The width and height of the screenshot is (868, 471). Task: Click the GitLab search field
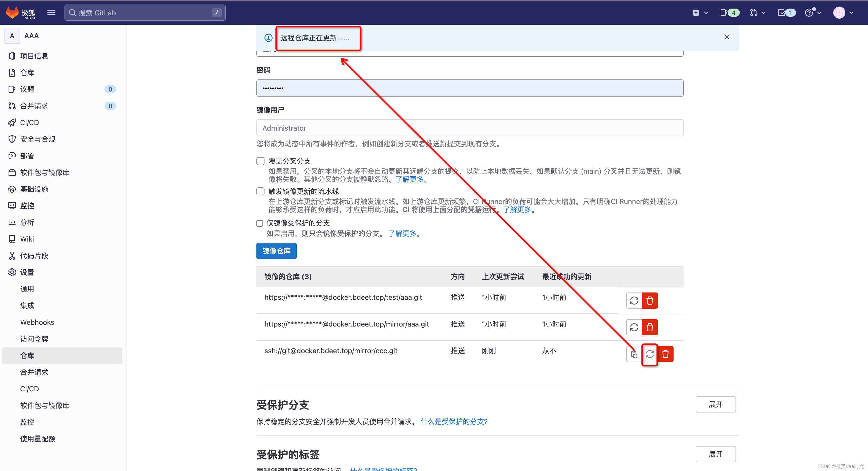point(145,13)
